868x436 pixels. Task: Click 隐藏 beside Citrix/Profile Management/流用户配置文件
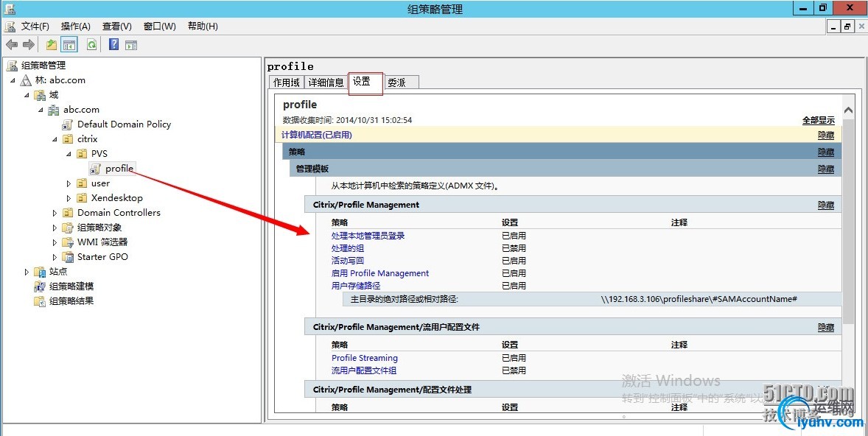(x=826, y=327)
